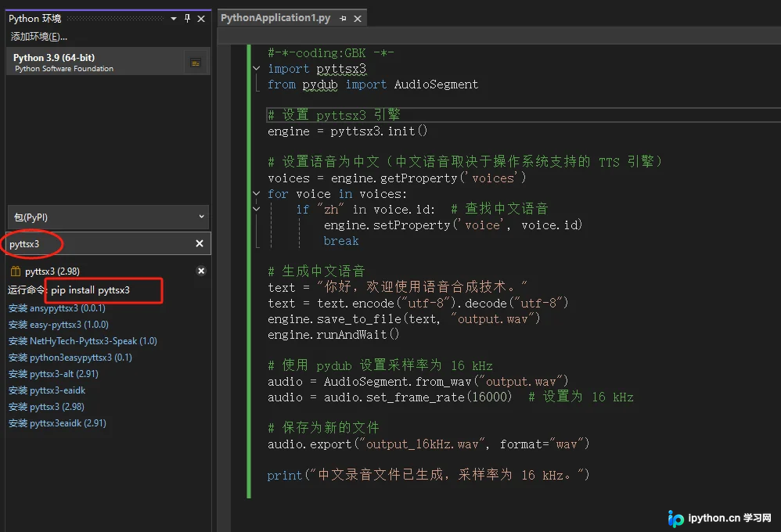Click the break statement

[x=341, y=241]
